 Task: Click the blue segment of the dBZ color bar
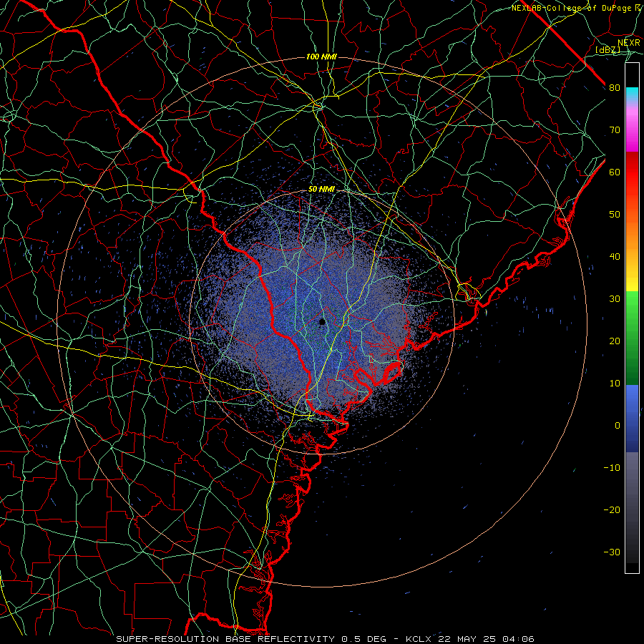(x=632, y=418)
